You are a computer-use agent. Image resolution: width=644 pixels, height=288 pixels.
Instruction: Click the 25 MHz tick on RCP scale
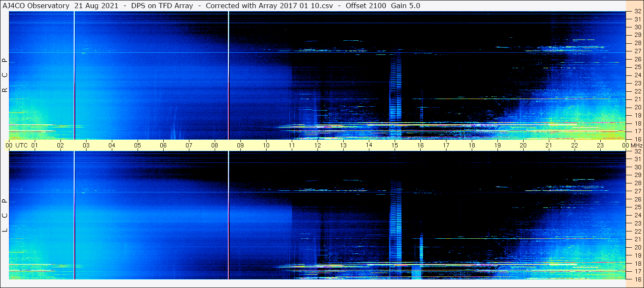click(x=637, y=67)
